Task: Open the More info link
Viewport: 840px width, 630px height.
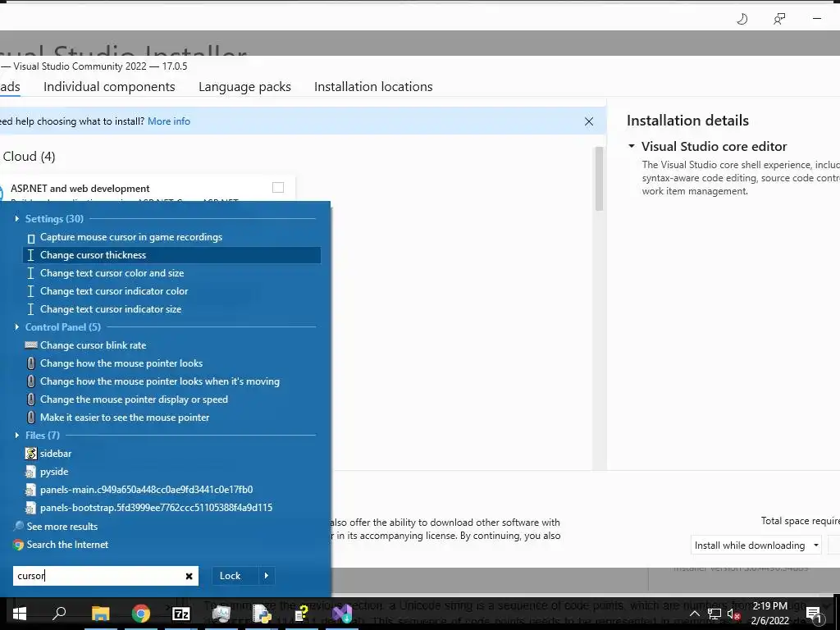Action: (169, 121)
